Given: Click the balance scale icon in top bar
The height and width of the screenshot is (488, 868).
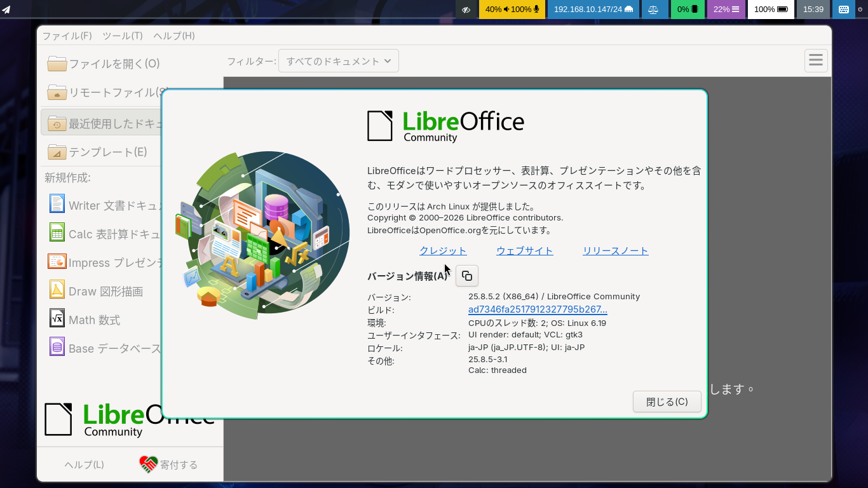Looking at the screenshot, I should point(654,10).
